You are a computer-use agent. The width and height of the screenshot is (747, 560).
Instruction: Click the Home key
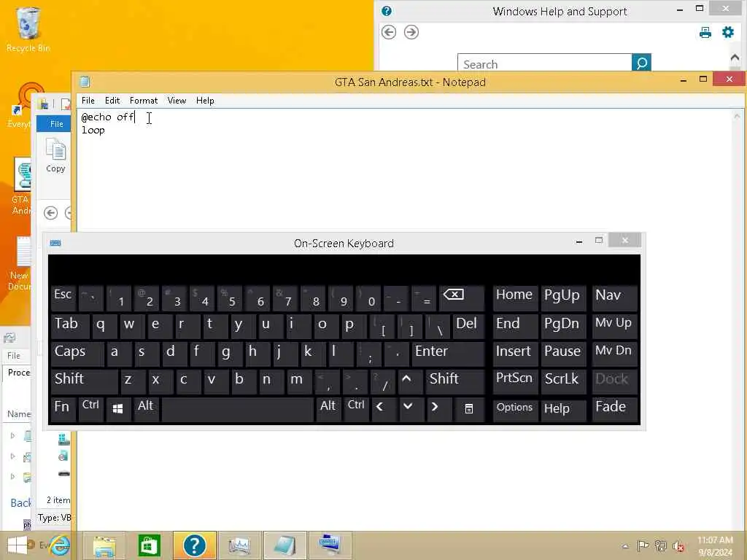pyautogui.click(x=515, y=298)
